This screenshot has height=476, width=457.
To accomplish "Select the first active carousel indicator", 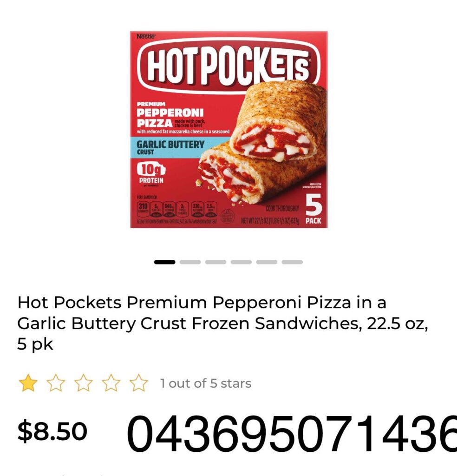I will (x=165, y=262).
